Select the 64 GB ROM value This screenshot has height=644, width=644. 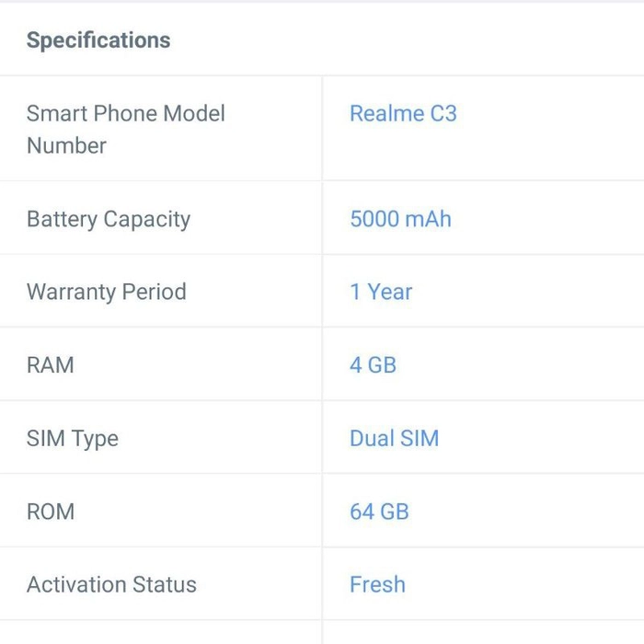pos(379,512)
